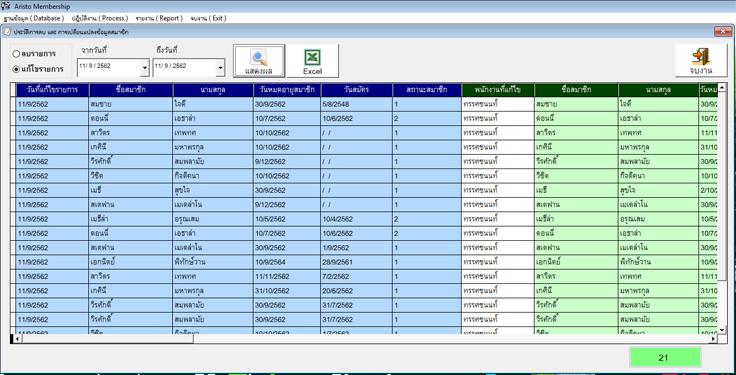
Task: Select the 5/8/2548 apply date cell
Action: (x=357, y=104)
